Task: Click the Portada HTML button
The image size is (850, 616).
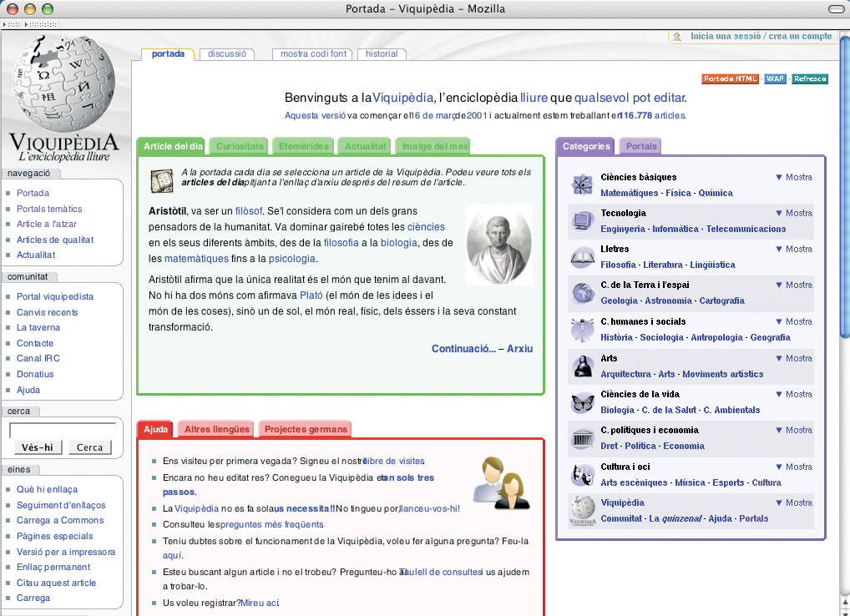Action: [731, 78]
